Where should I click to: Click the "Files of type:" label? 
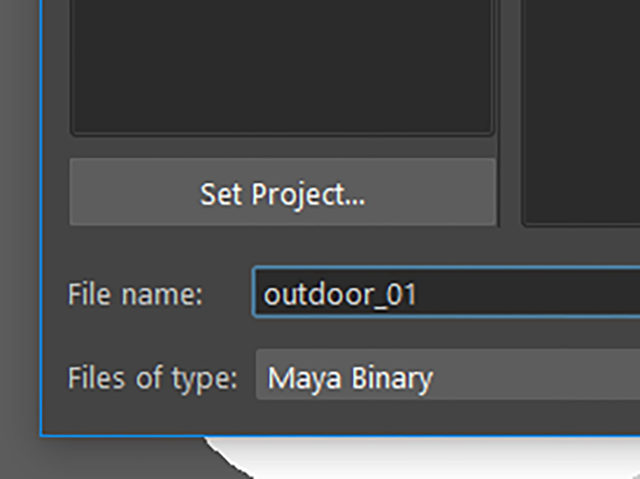pyautogui.click(x=153, y=378)
